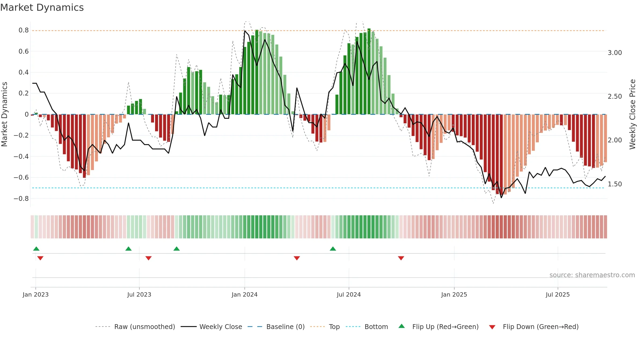This screenshot has height=362, width=644.
Task: Click the rotated Market Dynamics y-axis title
Action: tap(4, 114)
